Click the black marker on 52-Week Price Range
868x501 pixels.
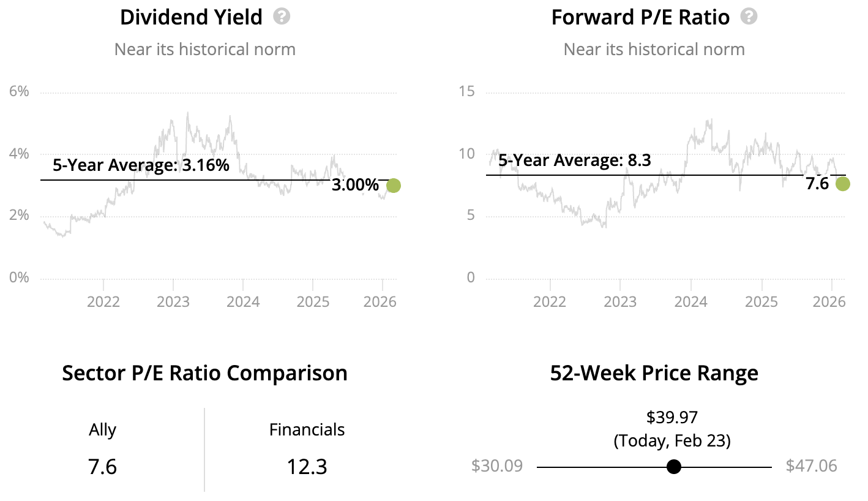[674, 467]
